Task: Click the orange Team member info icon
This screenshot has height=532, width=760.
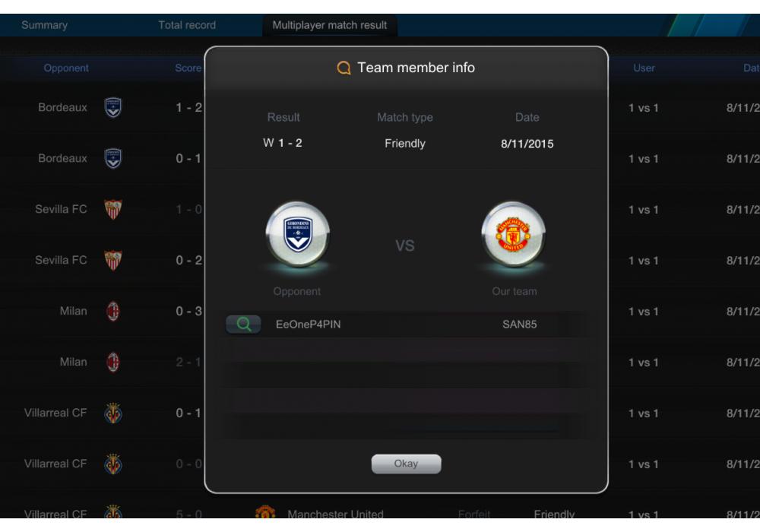Action: coord(344,68)
